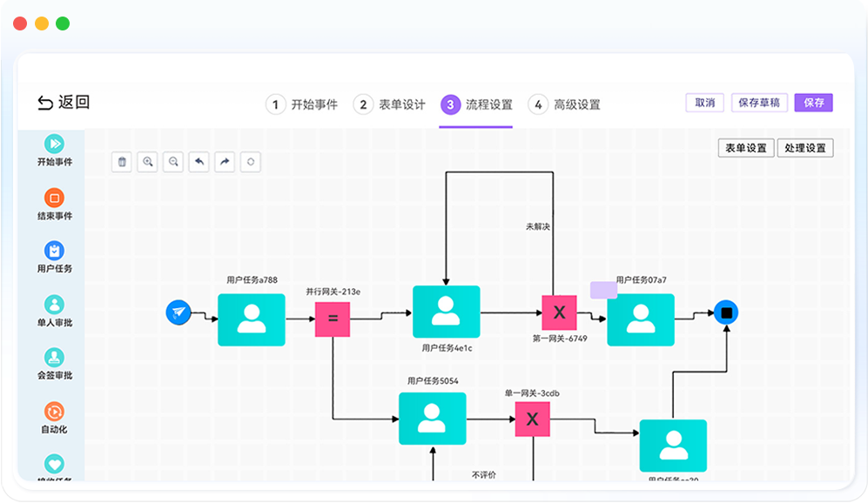
Task: Go to step 1 开始事件 tab
Action: (302, 104)
